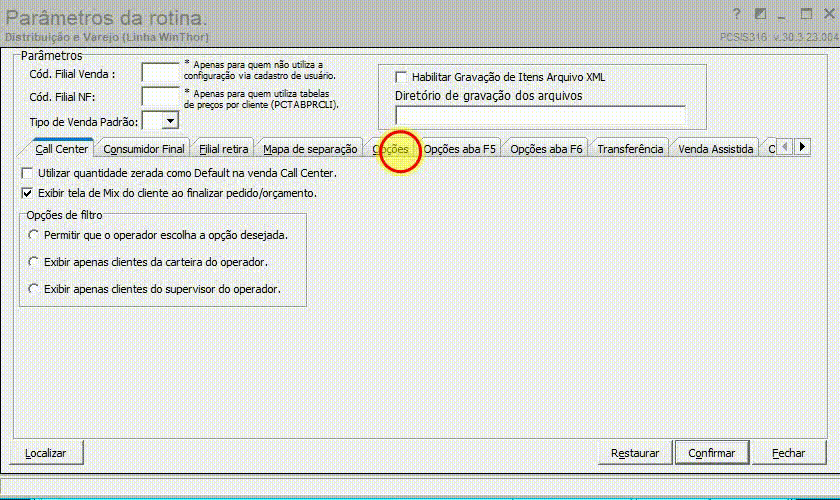Click the help question mark icon

tap(737, 14)
